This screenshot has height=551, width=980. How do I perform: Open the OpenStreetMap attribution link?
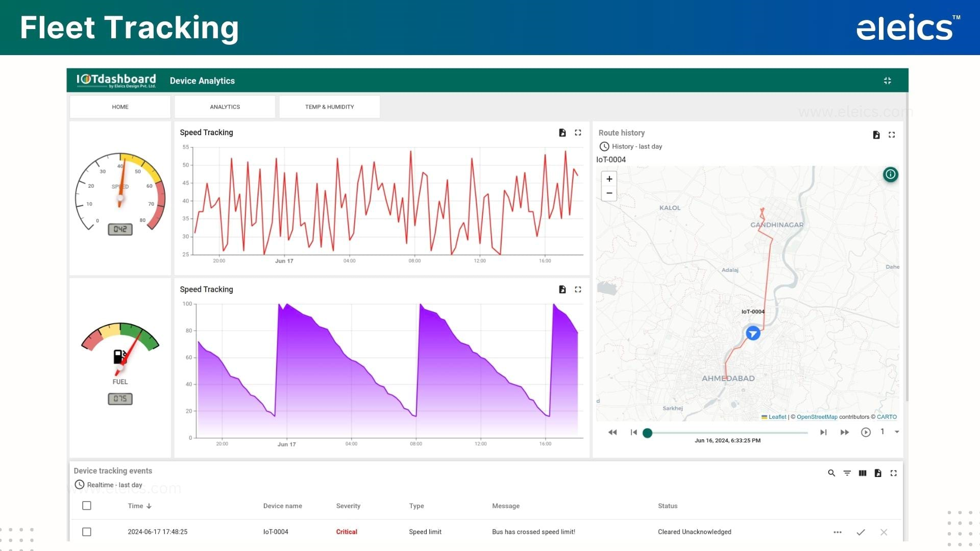point(817,417)
